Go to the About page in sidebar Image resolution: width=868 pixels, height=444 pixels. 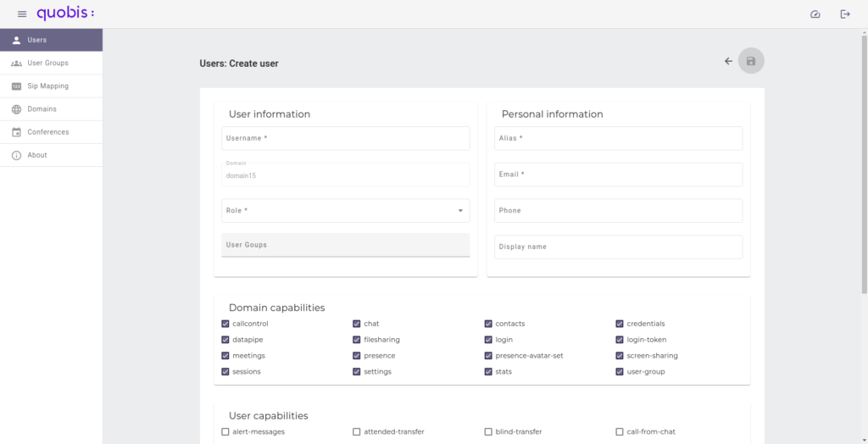(x=37, y=155)
